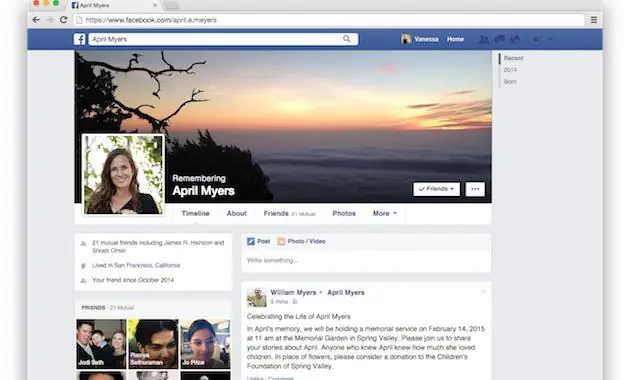630x380 pixels.
Task: Open William Myers' profile from the post
Action: [x=293, y=292]
